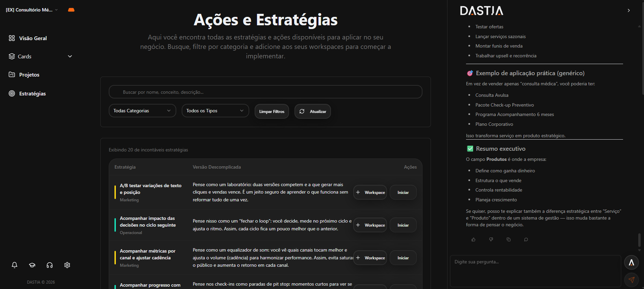Image resolution: width=644 pixels, height=289 pixels.
Task: Click the Versão Descomplicada column header
Action: tap(217, 167)
